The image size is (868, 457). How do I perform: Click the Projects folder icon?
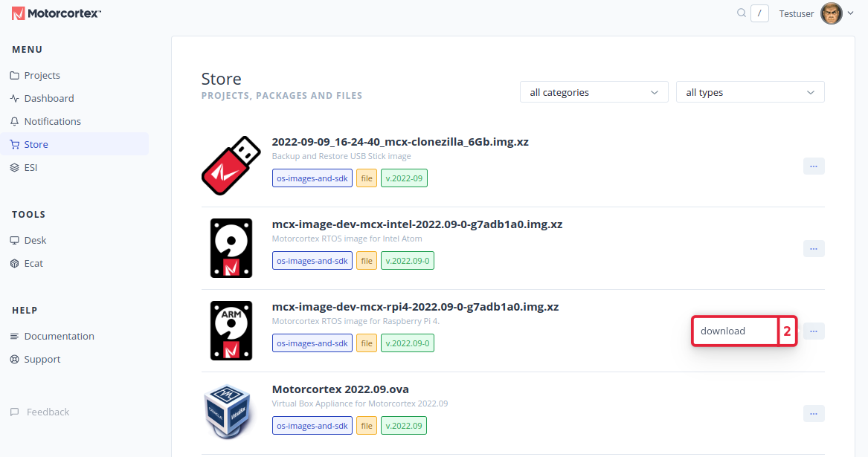point(15,75)
